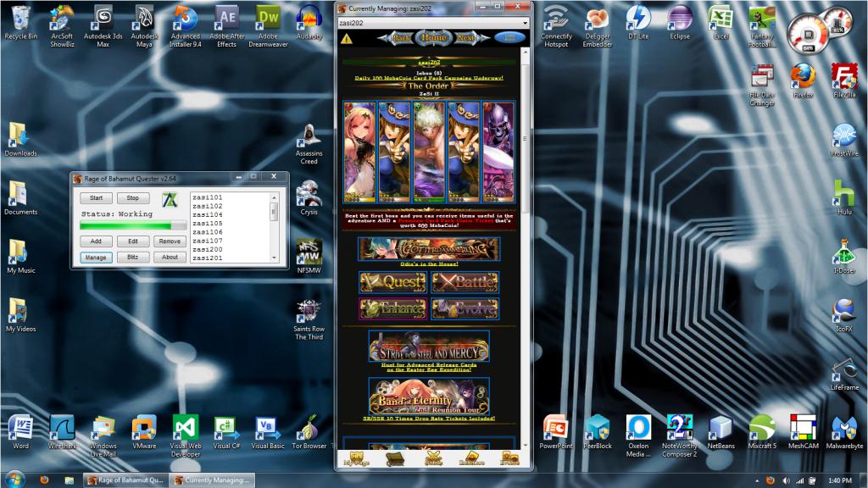This screenshot has height=488, width=868.
Task: Open the Evolve menu banner
Action: [x=465, y=308]
